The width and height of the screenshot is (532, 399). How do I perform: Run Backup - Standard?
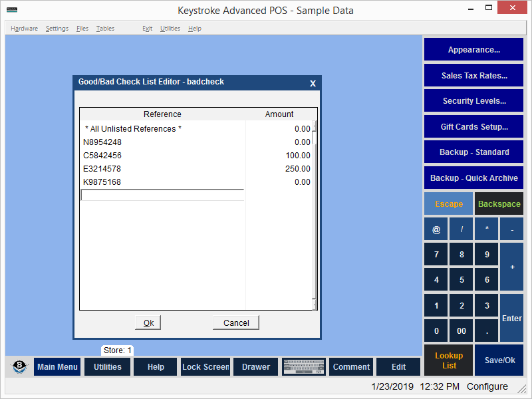(473, 152)
